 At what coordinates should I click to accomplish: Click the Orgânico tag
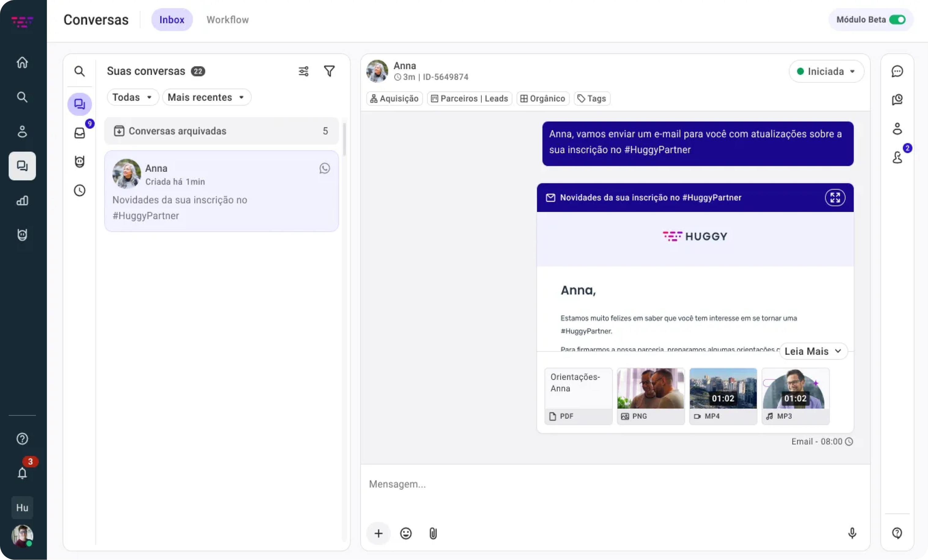click(543, 99)
